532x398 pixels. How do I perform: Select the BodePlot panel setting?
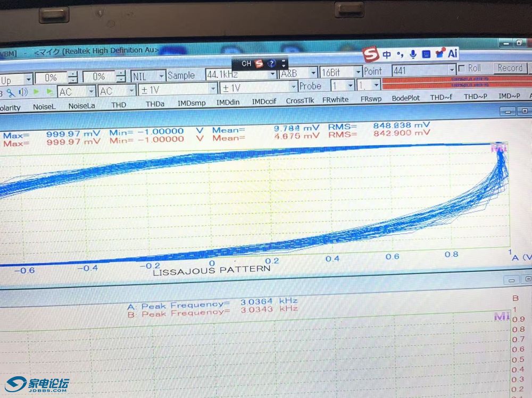point(406,98)
